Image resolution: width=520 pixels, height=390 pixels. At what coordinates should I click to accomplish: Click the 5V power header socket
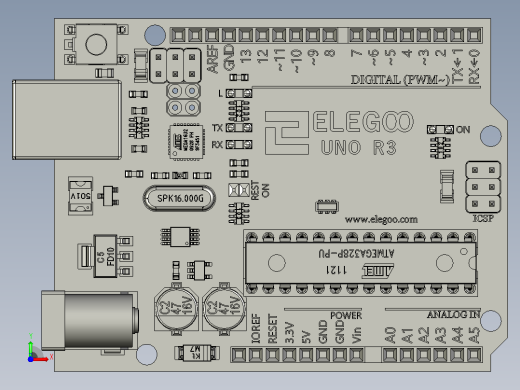coord(306,355)
